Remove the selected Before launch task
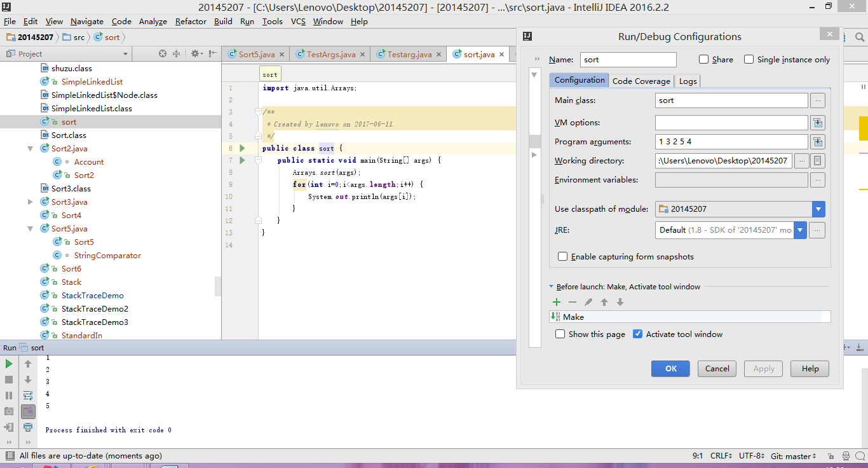This screenshot has height=468, width=868. [573, 302]
